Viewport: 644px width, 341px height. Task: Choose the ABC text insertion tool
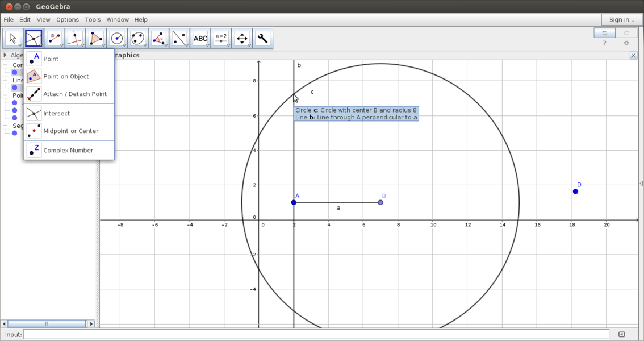200,38
